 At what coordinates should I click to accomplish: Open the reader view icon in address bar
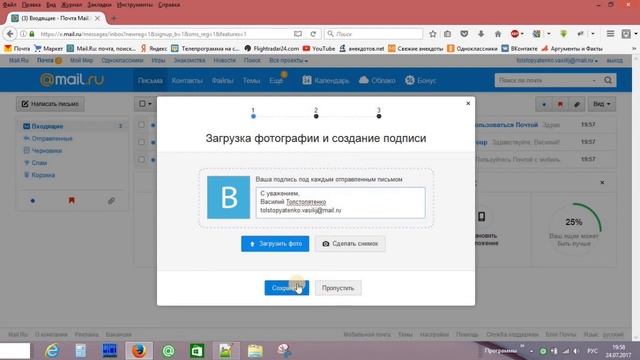coord(298,34)
